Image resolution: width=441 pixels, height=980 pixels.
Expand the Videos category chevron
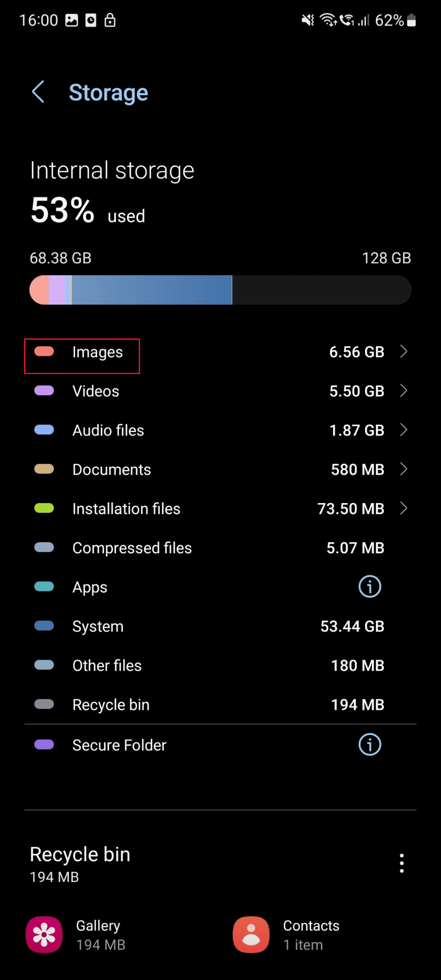[x=404, y=391]
